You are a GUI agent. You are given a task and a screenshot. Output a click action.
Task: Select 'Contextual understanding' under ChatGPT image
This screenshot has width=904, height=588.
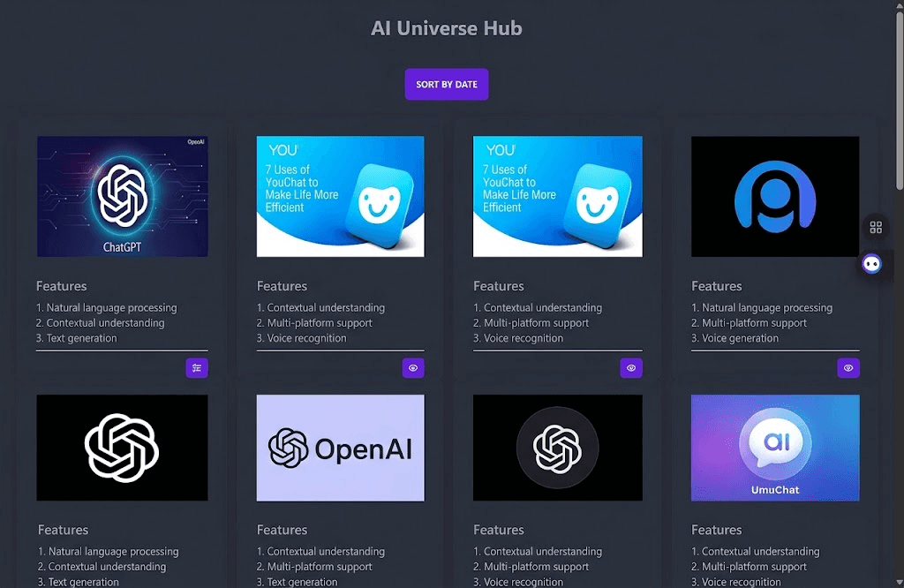pos(106,323)
